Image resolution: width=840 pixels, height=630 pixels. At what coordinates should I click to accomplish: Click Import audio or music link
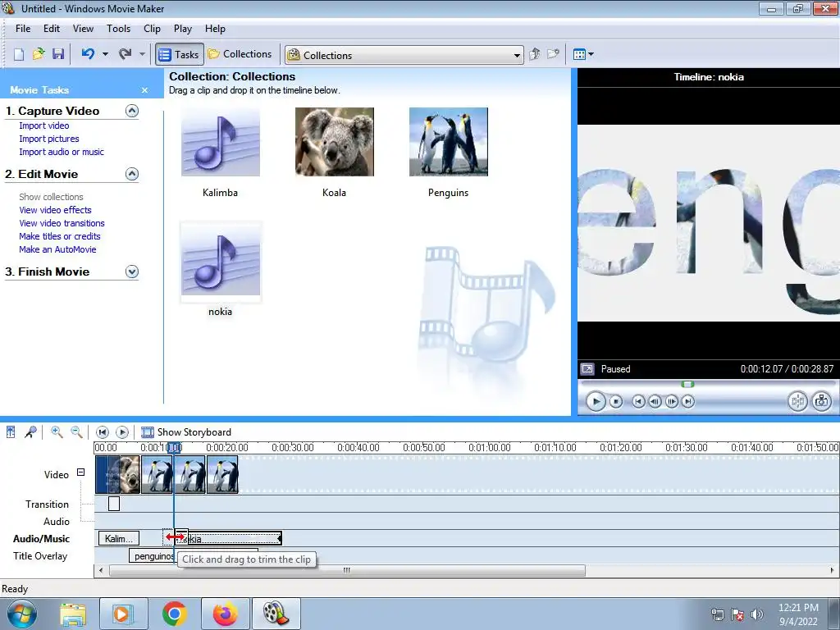click(x=62, y=152)
